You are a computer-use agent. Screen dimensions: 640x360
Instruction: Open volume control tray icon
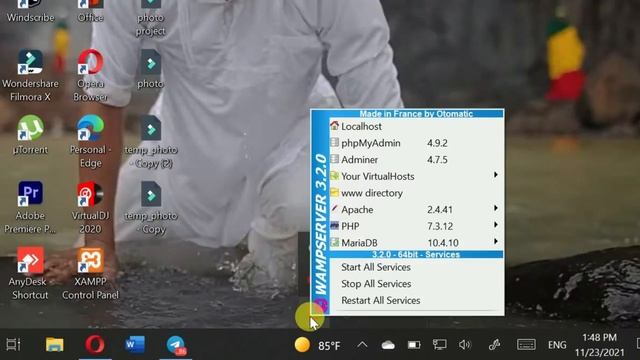click(464, 345)
